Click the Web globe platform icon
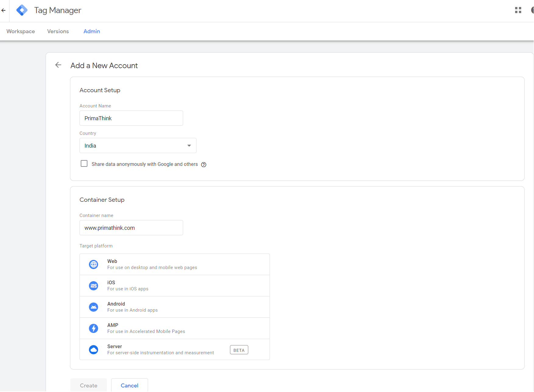Image resolution: width=534 pixels, height=392 pixels. 94,264
